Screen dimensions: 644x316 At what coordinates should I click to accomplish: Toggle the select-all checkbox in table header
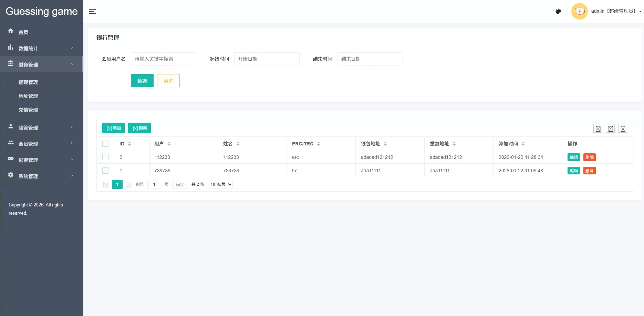click(105, 143)
